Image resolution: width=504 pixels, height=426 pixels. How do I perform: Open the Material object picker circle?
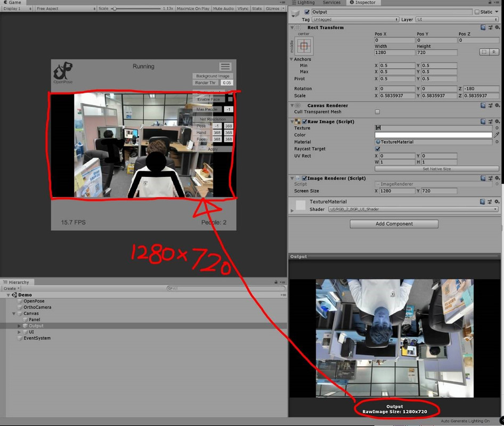click(497, 142)
